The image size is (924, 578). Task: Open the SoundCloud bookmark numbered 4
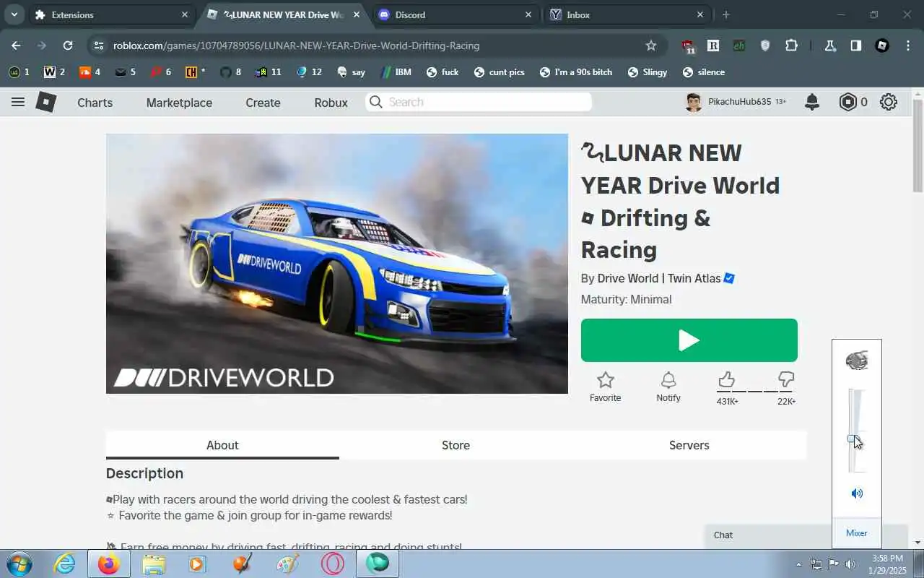tap(90, 72)
